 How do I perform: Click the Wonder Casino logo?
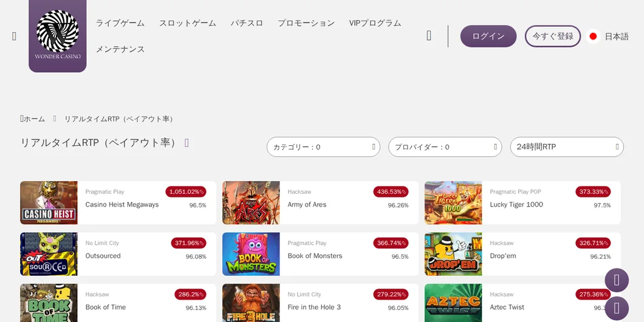pyautogui.click(x=58, y=36)
